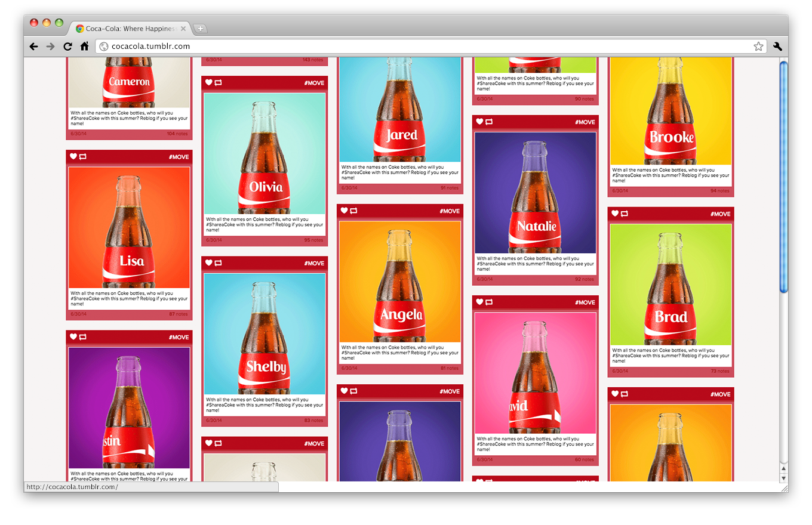Viewport: 812px width, 525px height.
Task: Go back using the browser back arrow
Action: [x=33, y=47]
